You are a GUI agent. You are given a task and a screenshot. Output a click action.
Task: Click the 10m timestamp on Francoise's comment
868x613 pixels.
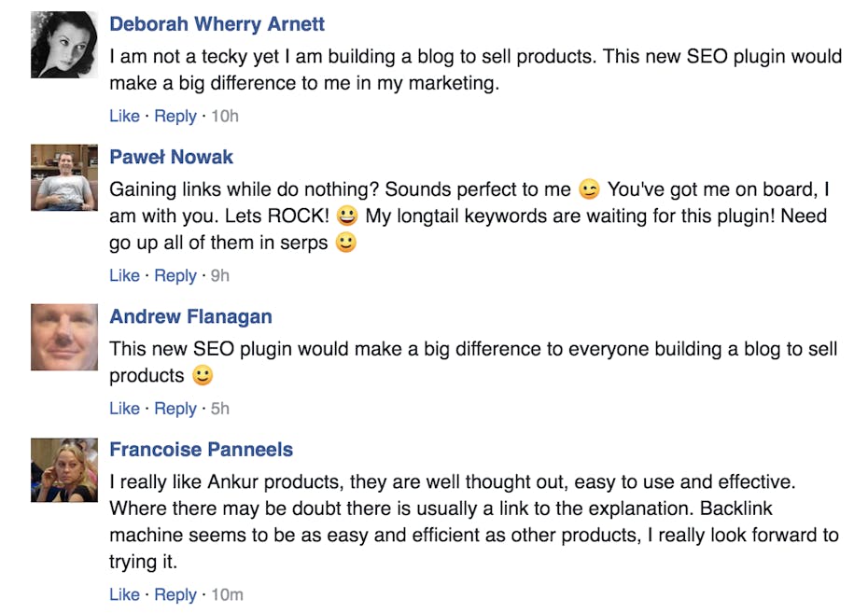coord(227,594)
